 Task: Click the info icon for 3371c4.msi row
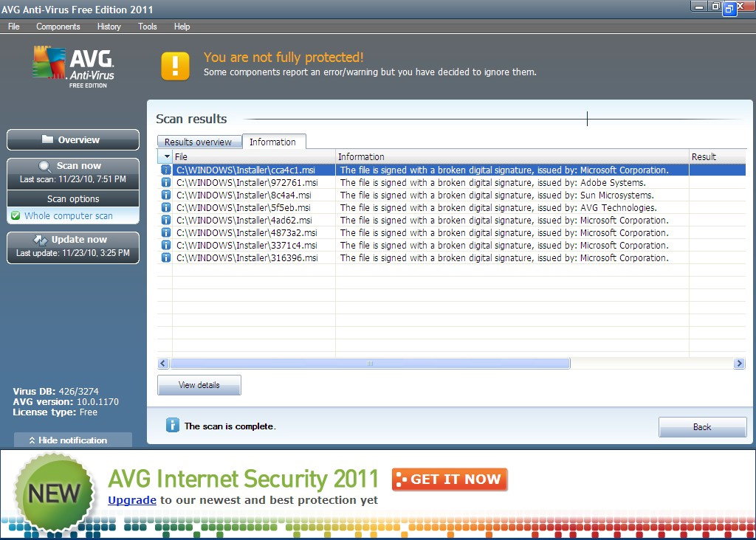pyautogui.click(x=166, y=245)
